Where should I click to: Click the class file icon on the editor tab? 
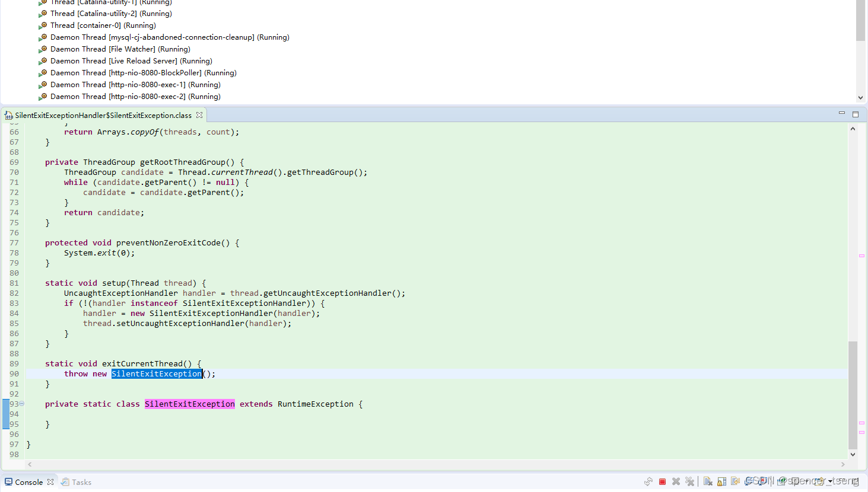point(9,116)
